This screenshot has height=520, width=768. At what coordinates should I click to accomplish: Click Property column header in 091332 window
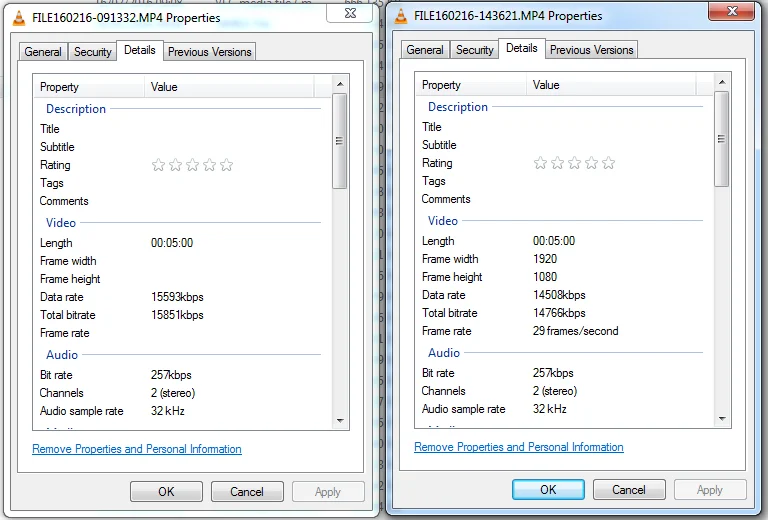click(x=89, y=87)
